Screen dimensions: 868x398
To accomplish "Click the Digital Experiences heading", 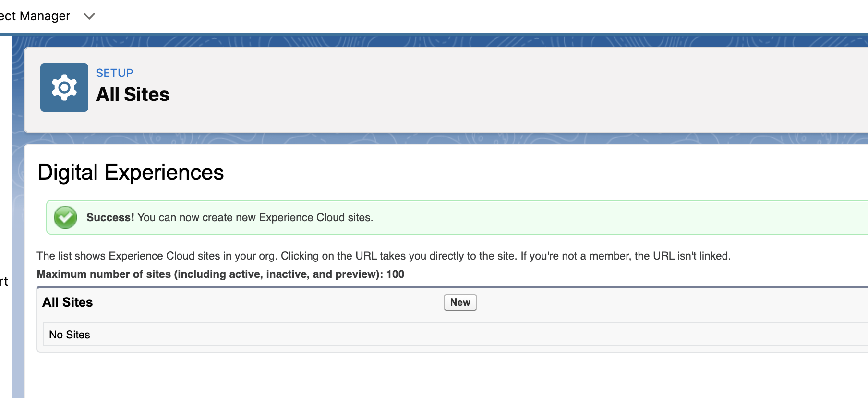I will [x=131, y=172].
